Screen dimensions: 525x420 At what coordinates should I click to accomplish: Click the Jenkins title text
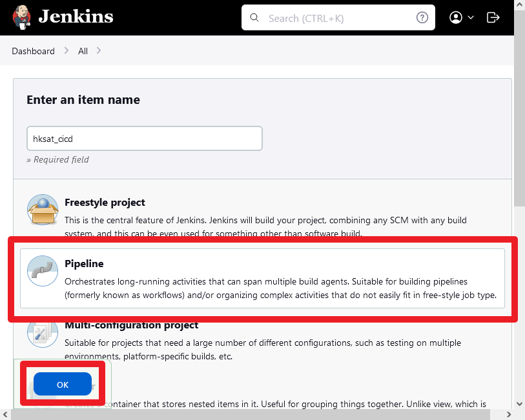tap(76, 16)
